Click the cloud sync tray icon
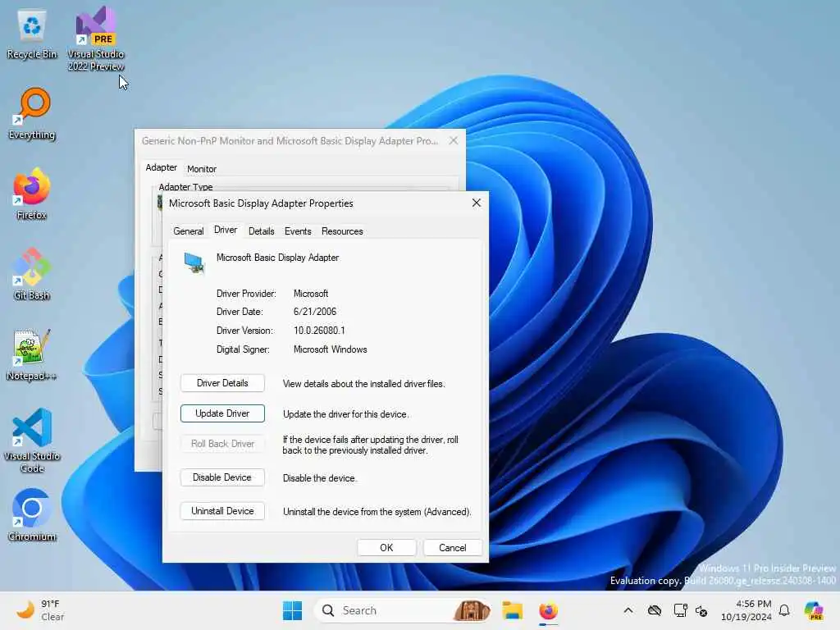This screenshot has width=840, height=630. click(654, 610)
